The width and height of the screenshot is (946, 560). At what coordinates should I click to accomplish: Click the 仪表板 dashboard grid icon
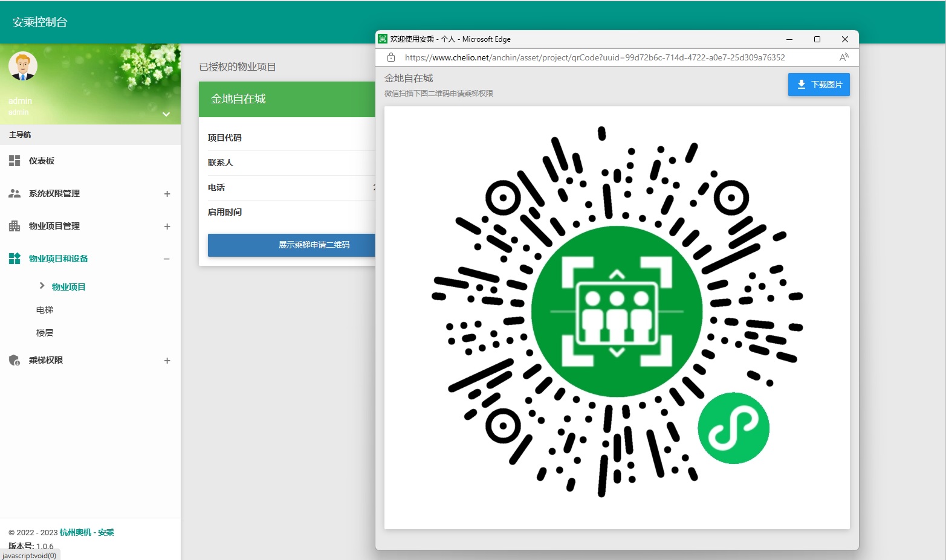click(x=15, y=161)
